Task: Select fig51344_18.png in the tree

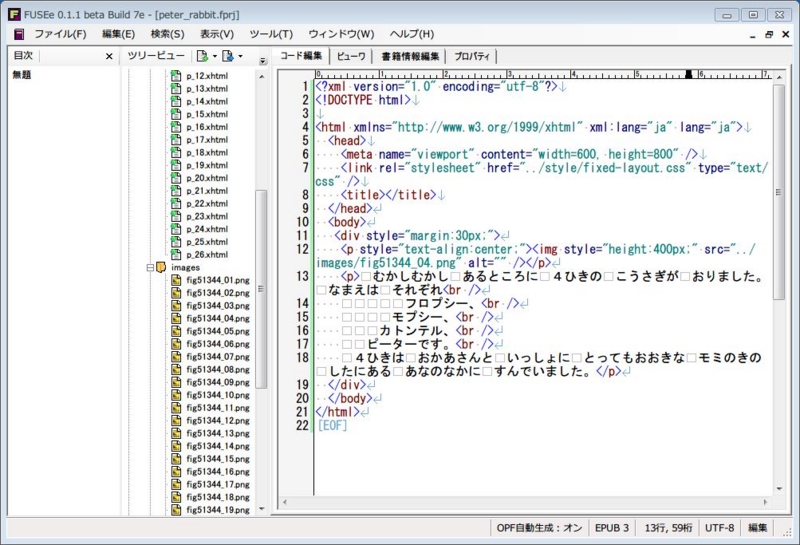Action: coord(218,497)
